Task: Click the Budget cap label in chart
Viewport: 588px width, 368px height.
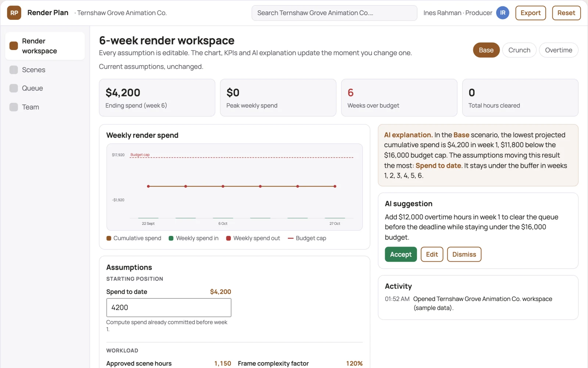Action: click(x=140, y=155)
